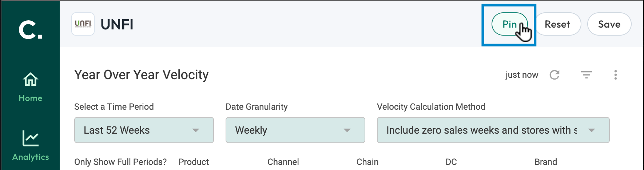Screen dimensions: 644x170
Task: Click the Crisp 'C.' logo in sidebar
Action: point(30,29)
